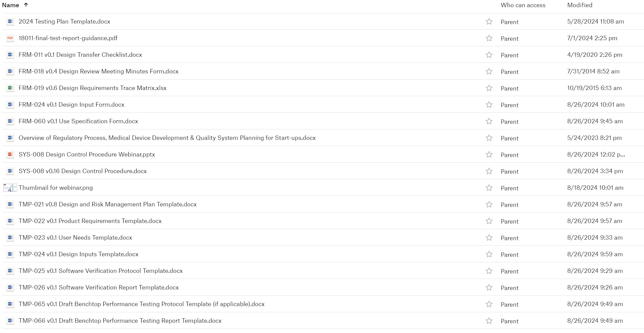Click the Word icon for FRM-060 Use Specification Form

coord(10,121)
